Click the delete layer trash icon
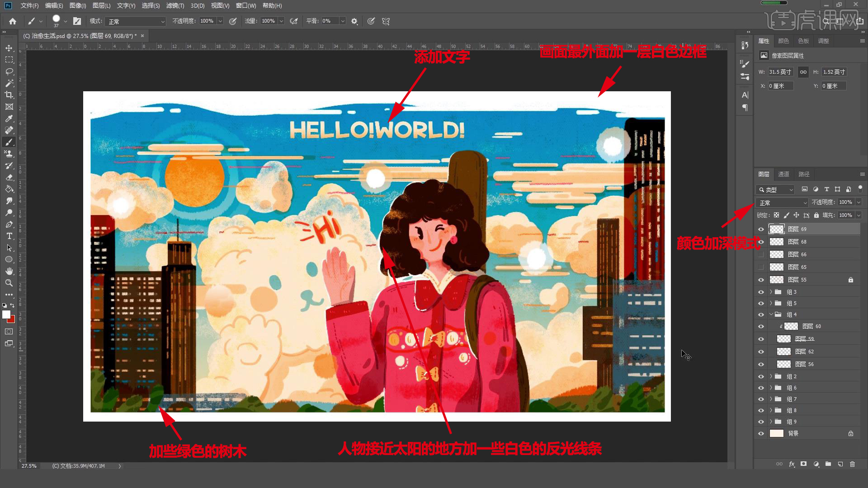Viewport: 868px width, 488px height. click(x=852, y=464)
